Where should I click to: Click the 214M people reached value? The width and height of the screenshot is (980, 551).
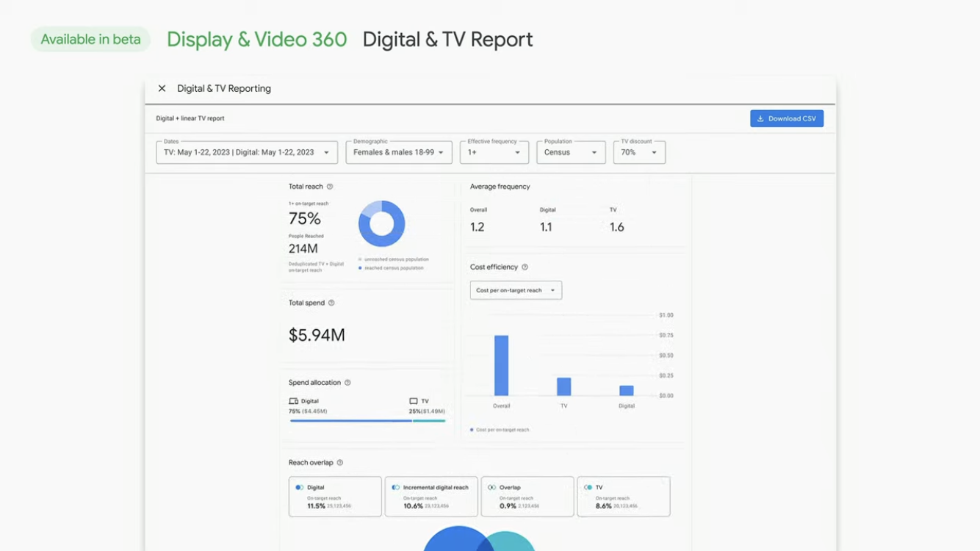(x=303, y=249)
